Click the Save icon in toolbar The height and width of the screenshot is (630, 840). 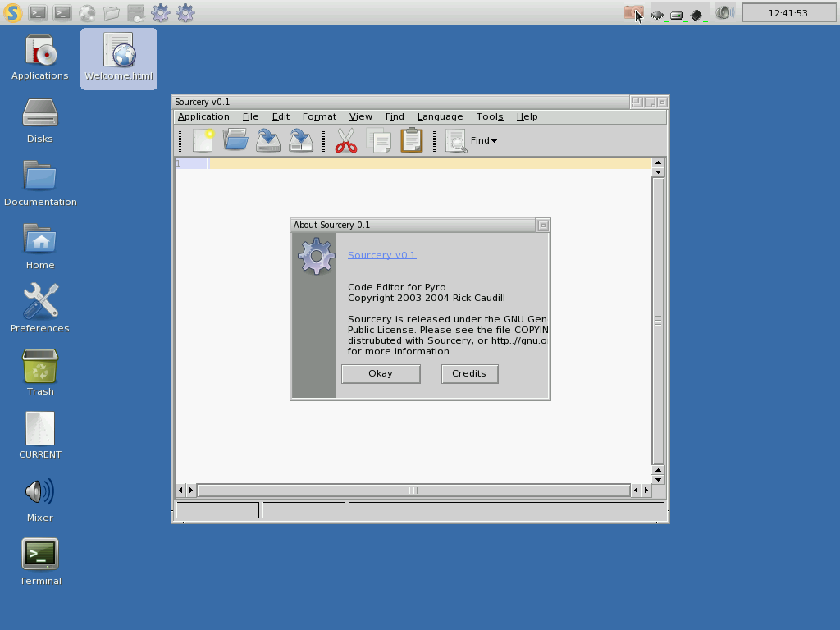pos(268,140)
